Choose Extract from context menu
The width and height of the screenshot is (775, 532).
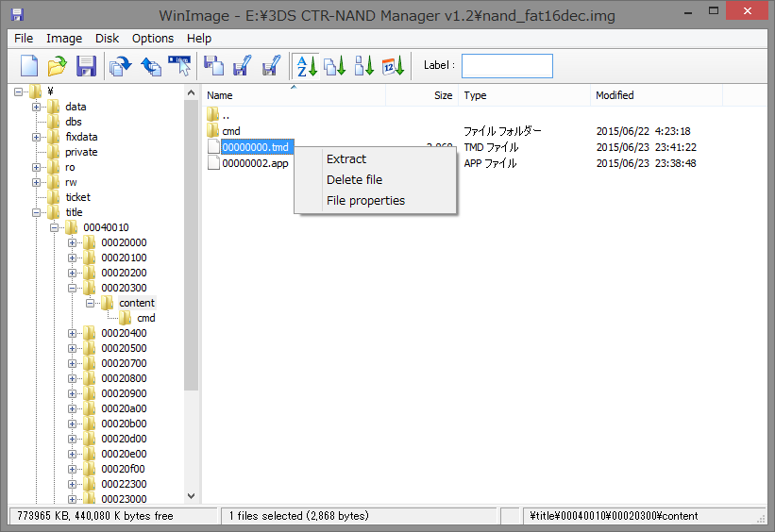coord(346,159)
